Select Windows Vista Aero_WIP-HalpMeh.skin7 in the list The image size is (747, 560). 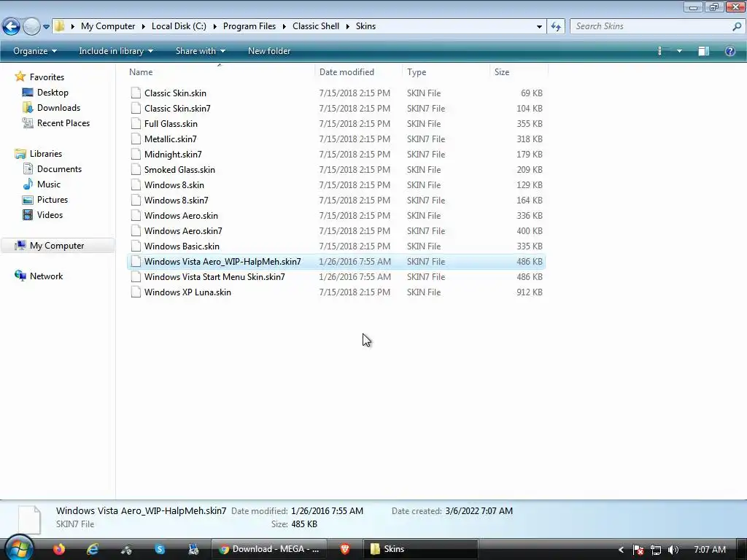pos(336,262)
